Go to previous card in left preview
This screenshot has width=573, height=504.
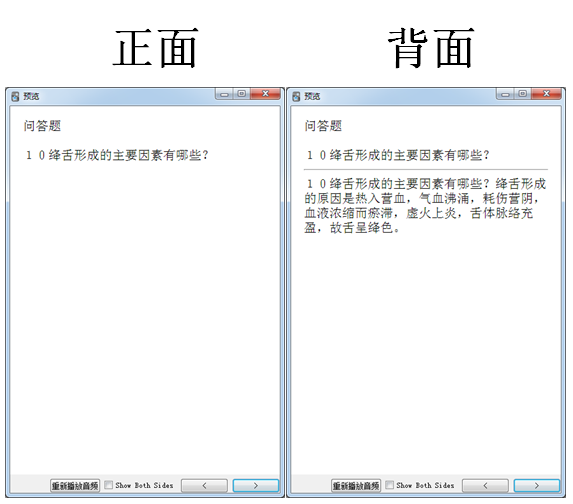click(x=204, y=486)
